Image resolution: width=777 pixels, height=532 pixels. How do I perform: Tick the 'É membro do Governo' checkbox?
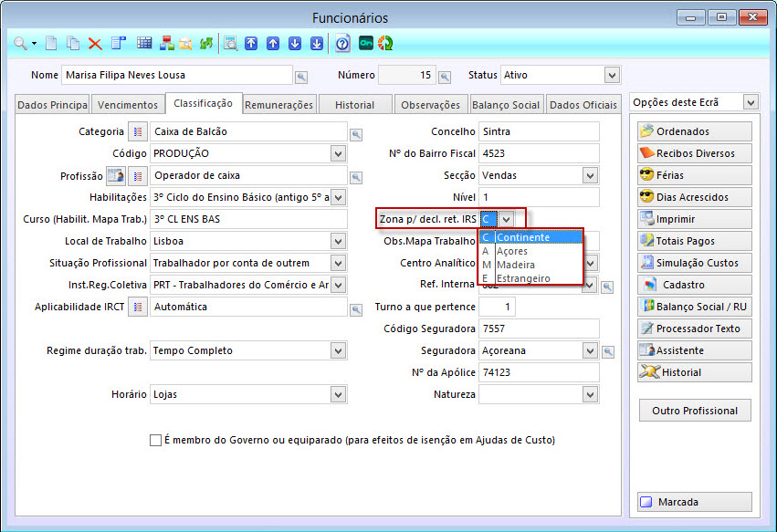155,440
